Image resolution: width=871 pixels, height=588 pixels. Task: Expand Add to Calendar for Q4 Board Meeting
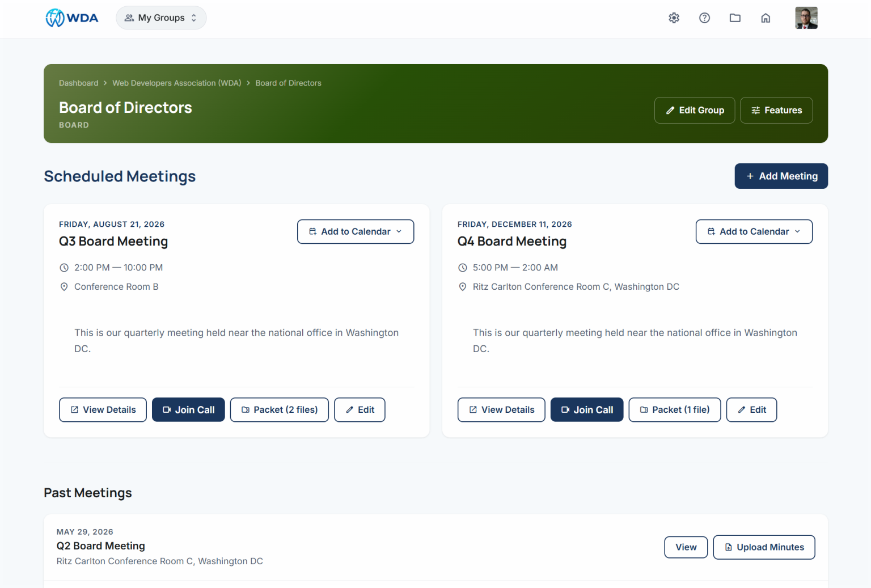pyautogui.click(x=754, y=232)
